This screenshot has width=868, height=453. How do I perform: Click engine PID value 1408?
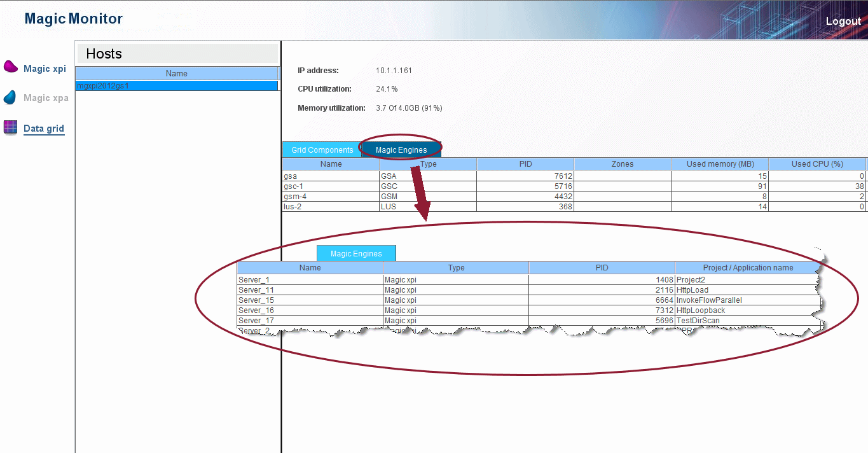tap(663, 279)
